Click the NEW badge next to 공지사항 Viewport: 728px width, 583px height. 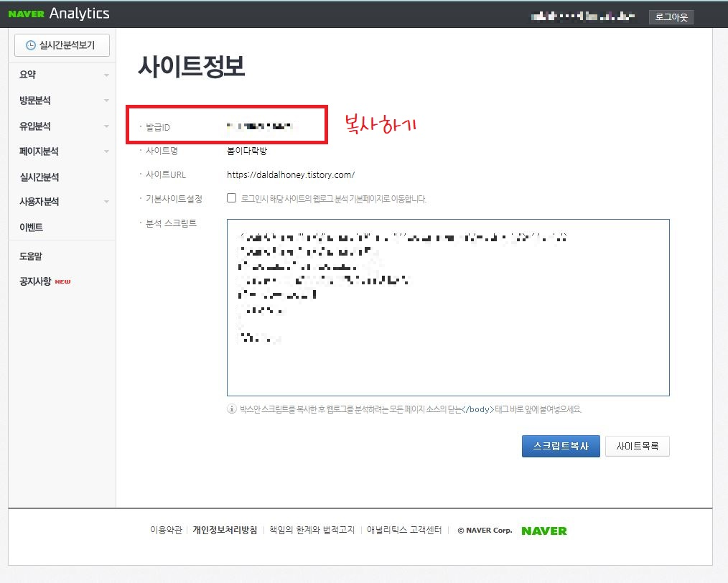coord(62,281)
